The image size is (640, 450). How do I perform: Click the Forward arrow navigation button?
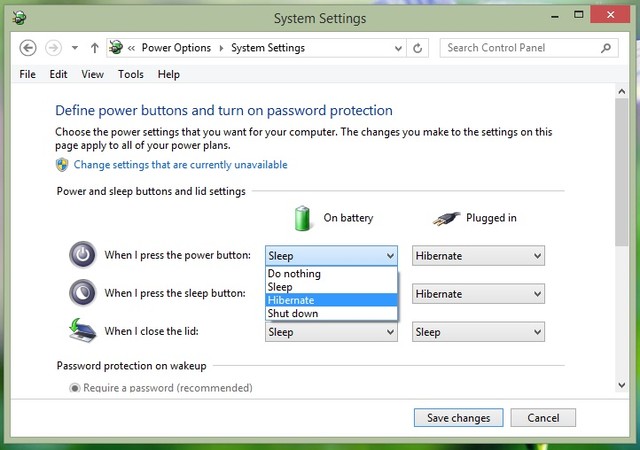click(53, 48)
